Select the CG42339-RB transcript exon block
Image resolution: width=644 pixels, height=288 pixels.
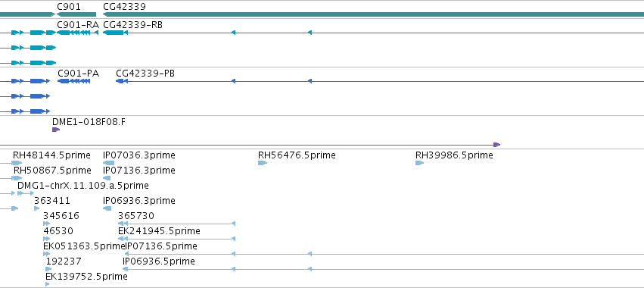[113, 33]
